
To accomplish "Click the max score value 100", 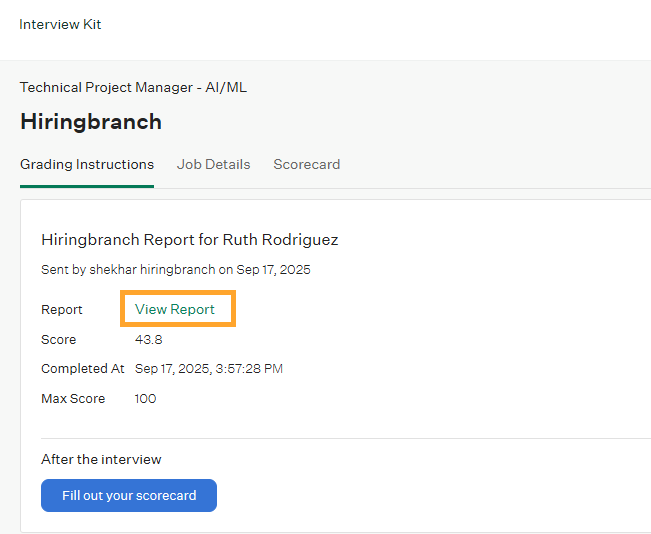I will (x=146, y=398).
